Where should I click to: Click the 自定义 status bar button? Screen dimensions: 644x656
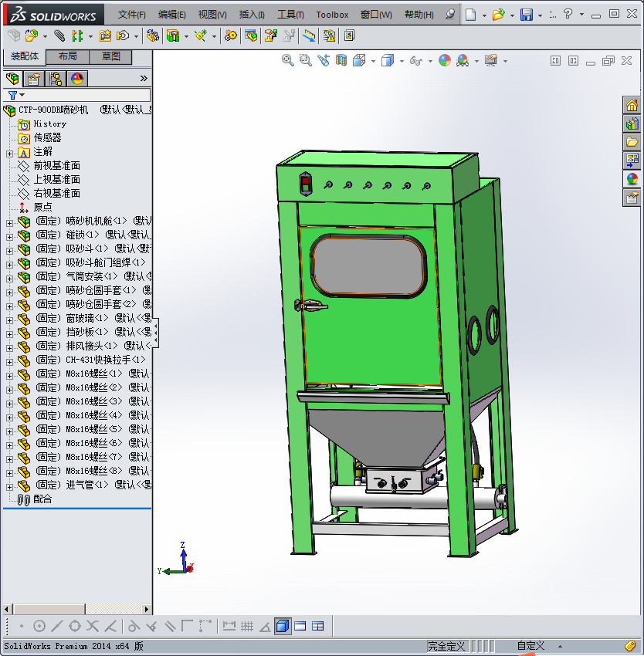click(x=530, y=646)
